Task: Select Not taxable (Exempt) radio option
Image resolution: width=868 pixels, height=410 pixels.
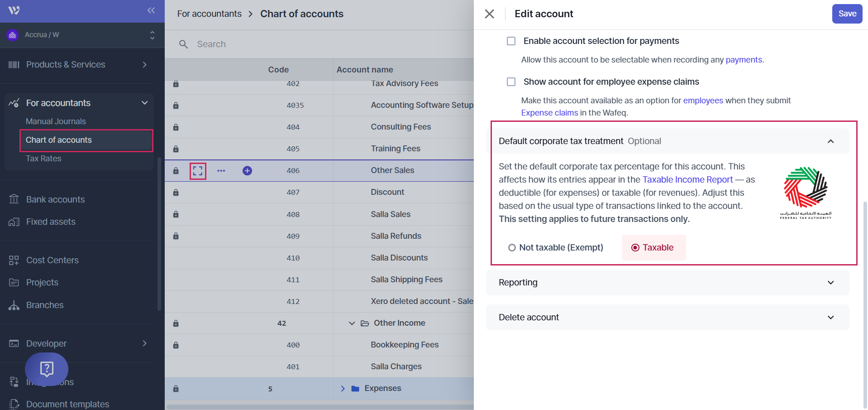Action: click(512, 248)
